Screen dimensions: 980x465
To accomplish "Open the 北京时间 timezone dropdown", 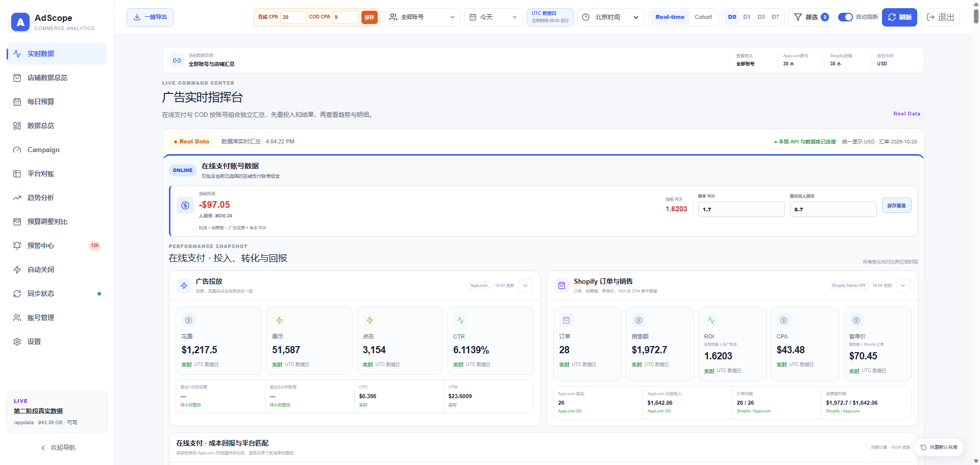I will [x=611, y=17].
